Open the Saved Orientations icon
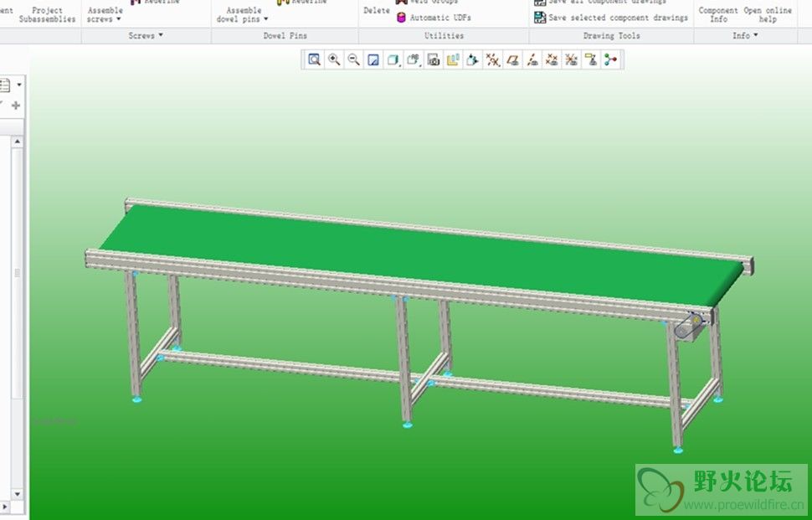This screenshot has width=812, height=520. 413,59
